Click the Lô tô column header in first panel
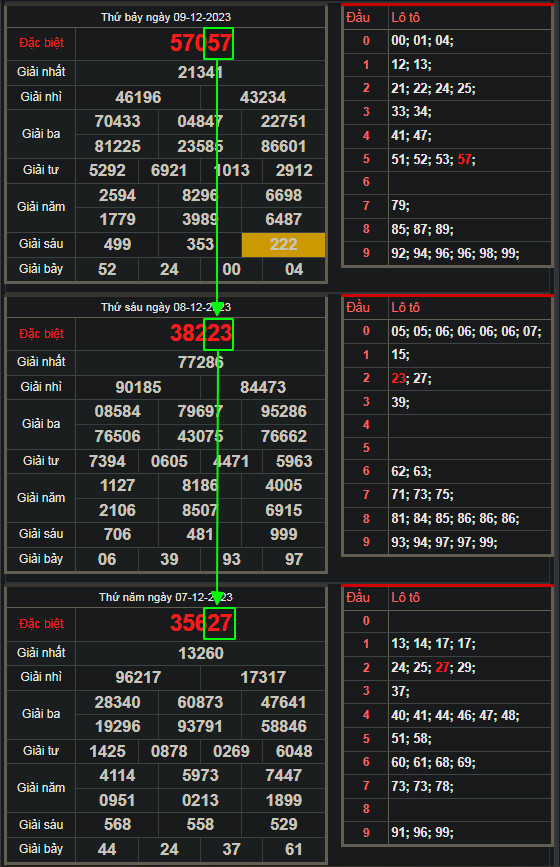The height and width of the screenshot is (867, 560). point(405,18)
